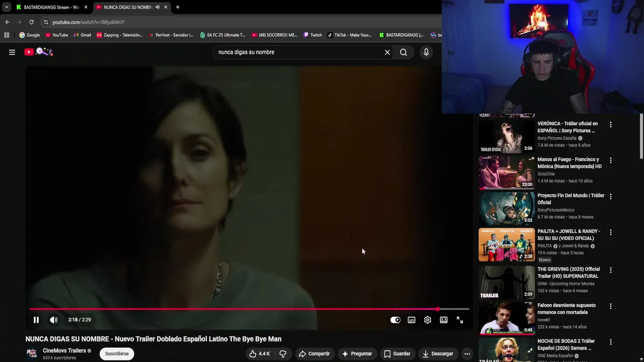
Task: Reload the current page
Action: [31, 22]
